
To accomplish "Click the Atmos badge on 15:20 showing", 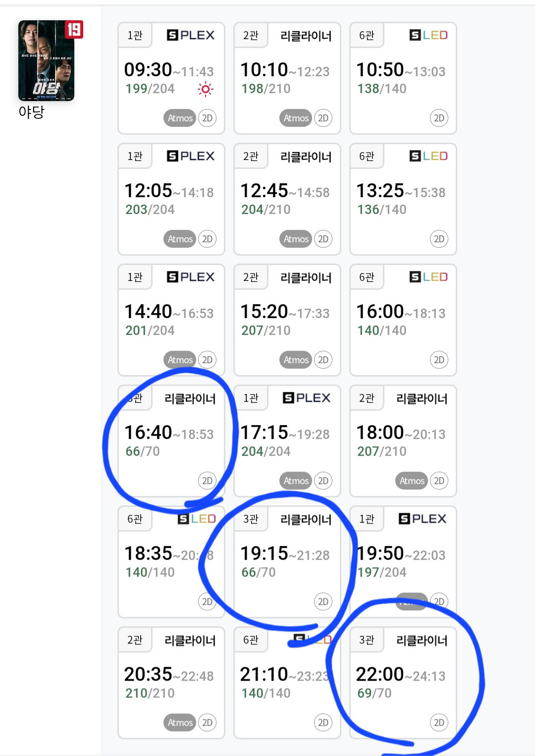I will click(x=296, y=360).
